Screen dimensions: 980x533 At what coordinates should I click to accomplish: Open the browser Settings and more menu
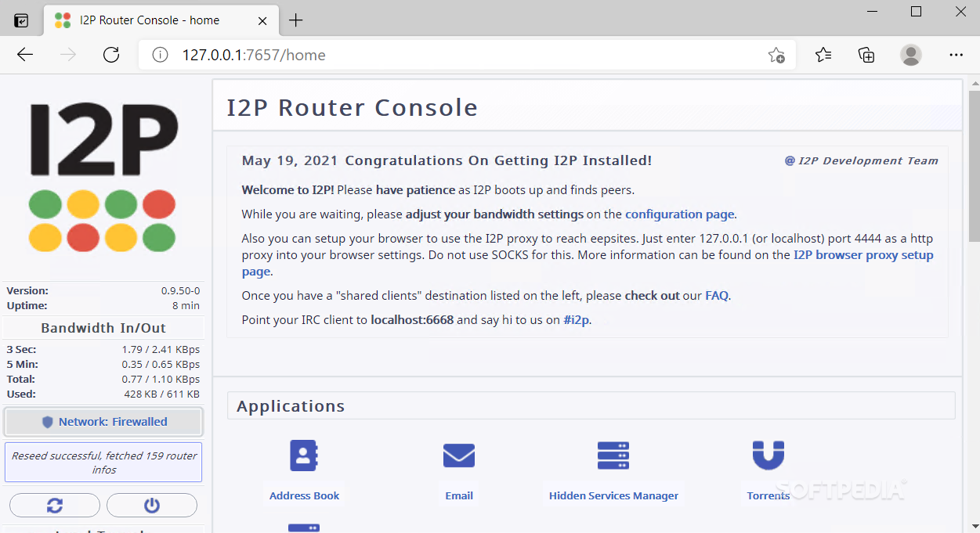tap(956, 55)
